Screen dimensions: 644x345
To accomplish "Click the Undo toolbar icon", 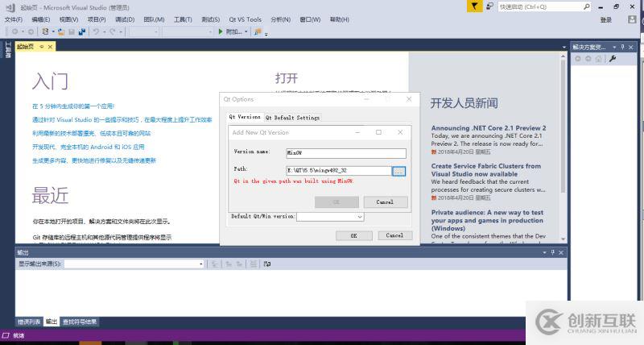I will [x=96, y=31].
